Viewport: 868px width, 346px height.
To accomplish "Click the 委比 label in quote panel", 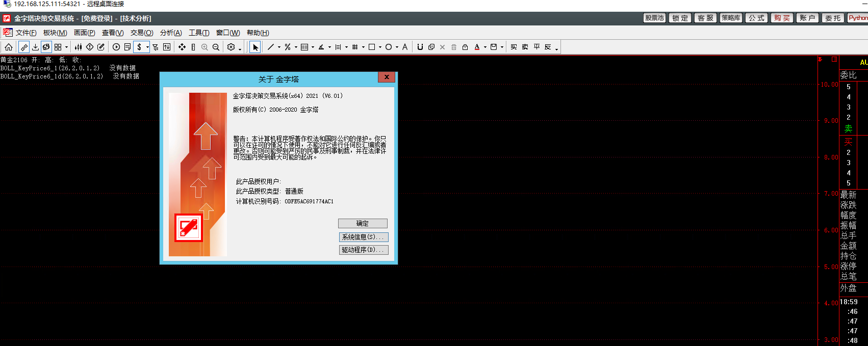I will point(849,75).
